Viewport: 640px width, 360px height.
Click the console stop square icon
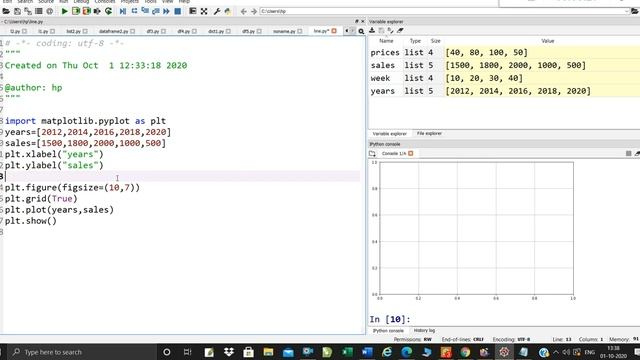pyautogui.click(x=628, y=153)
